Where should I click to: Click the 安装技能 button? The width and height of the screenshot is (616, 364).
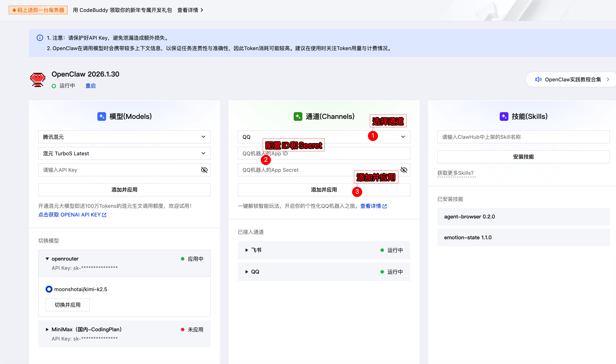(x=523, y=157)
